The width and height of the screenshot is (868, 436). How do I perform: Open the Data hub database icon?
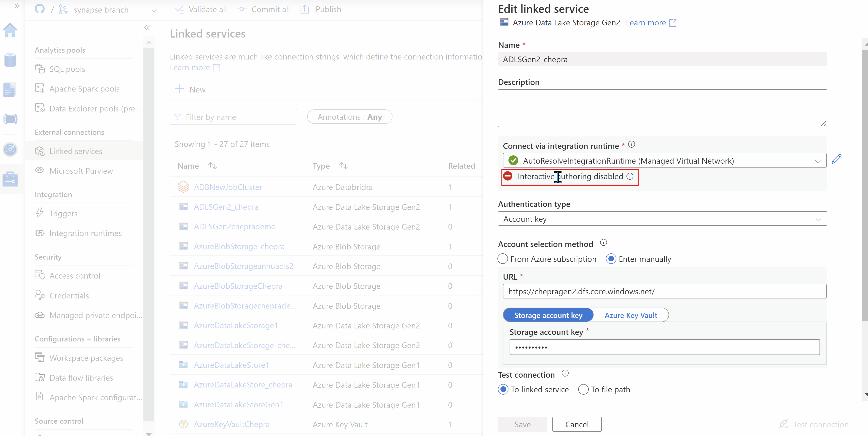pyautogui.click(x=10, y=60)
